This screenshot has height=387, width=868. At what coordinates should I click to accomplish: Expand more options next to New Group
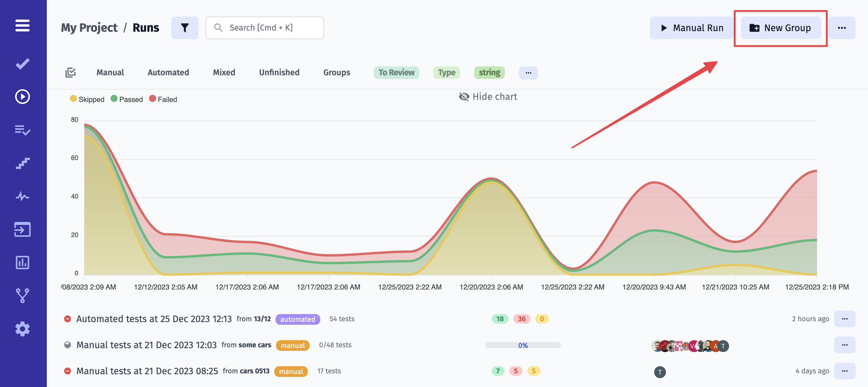pos(841,28)
